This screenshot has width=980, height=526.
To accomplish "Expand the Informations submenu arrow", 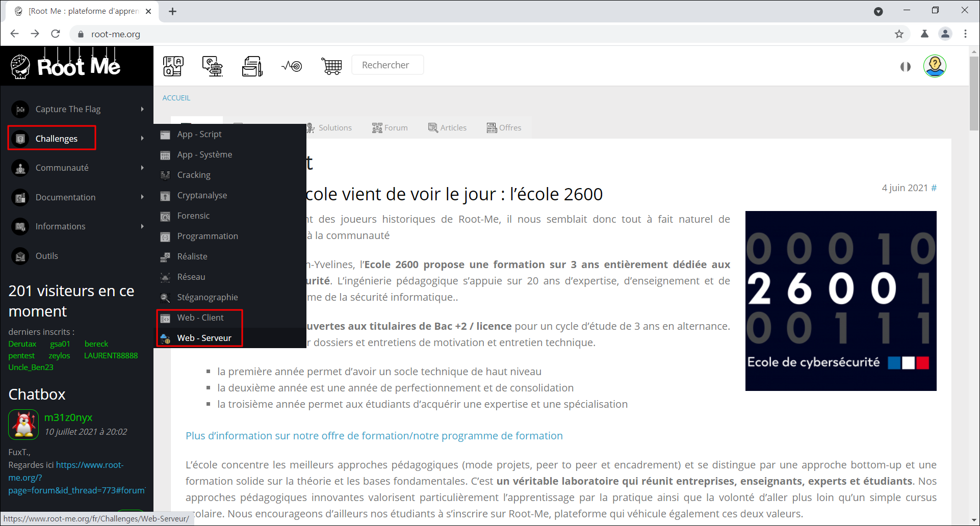I will point(142,226).
